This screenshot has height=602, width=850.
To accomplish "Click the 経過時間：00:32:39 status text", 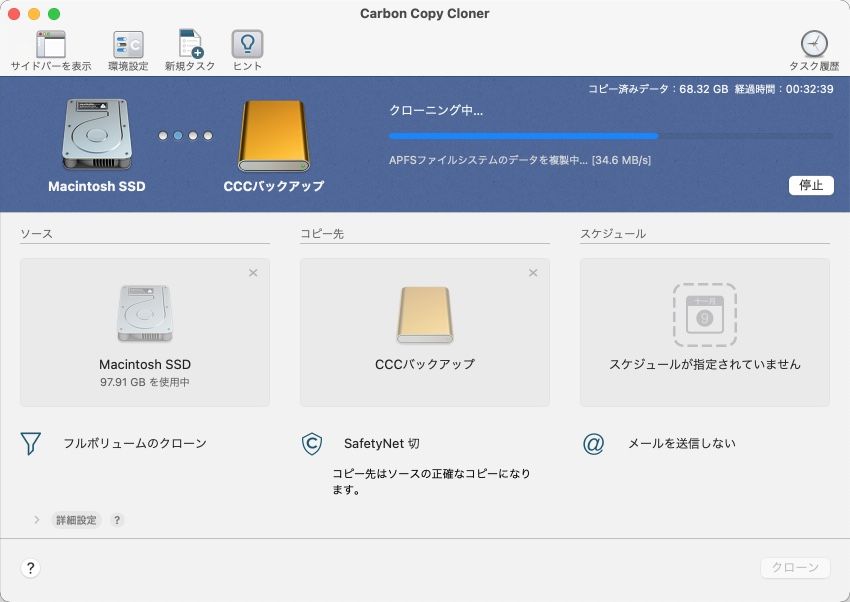I will point(784,89).
